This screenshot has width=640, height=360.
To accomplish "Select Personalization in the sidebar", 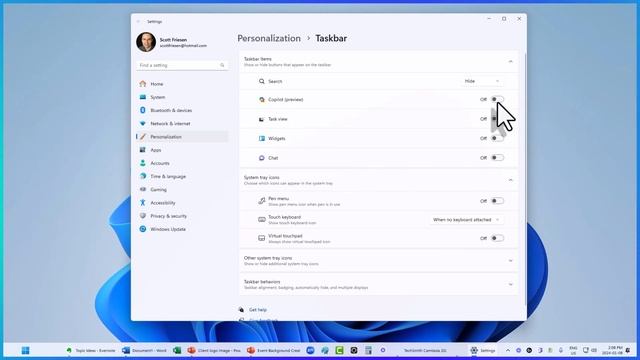I will click(182, 137).
